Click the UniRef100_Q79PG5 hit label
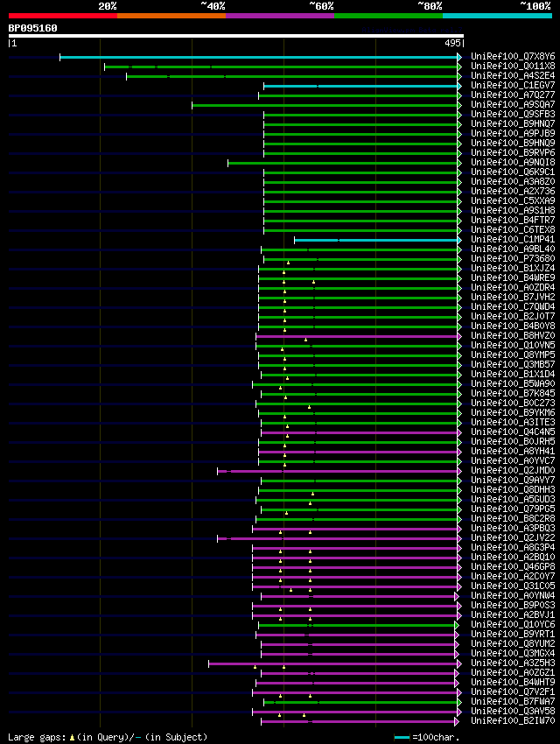Screen dimensions: 560x744 513,509
